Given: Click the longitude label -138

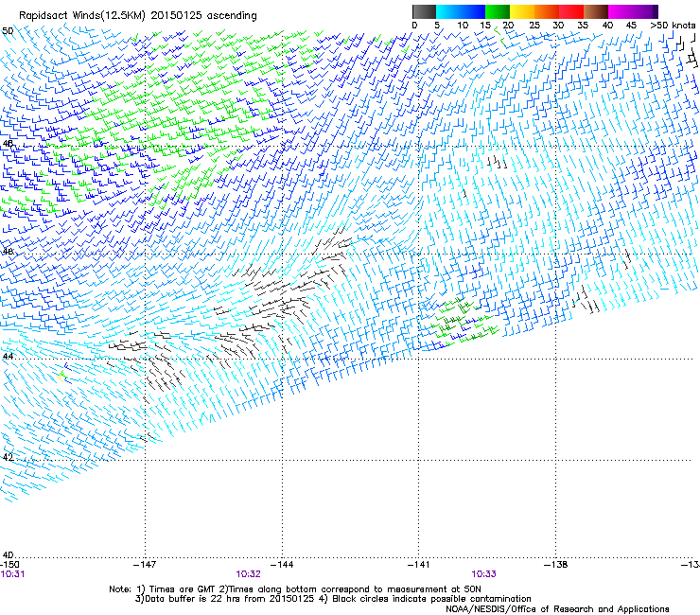Looking at the screenshot, I should point(555,565).
